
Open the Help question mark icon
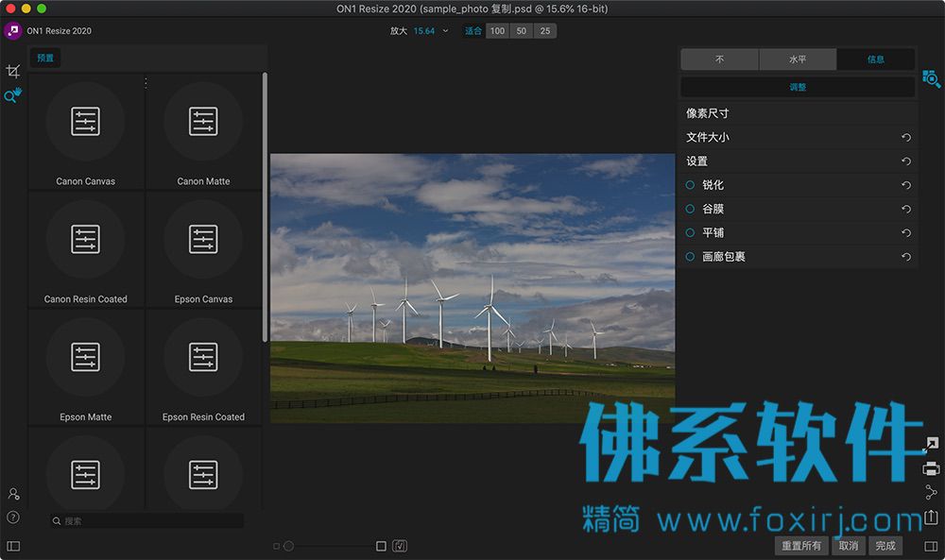tap(13, 518)
